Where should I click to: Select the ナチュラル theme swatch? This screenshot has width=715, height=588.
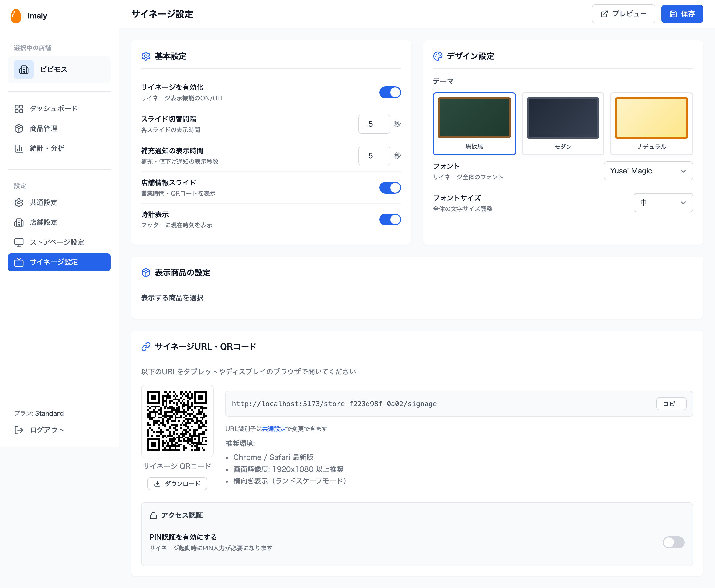point(651,124)
